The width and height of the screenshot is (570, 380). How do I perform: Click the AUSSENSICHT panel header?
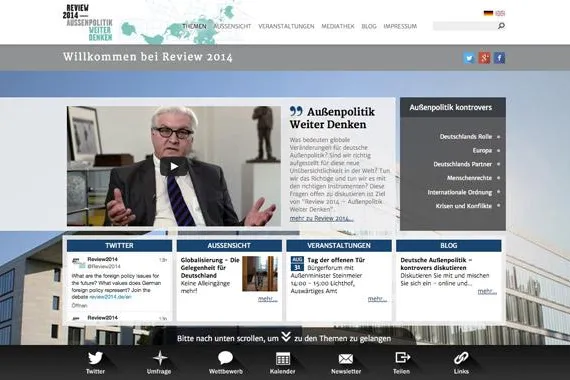point(229,245)
